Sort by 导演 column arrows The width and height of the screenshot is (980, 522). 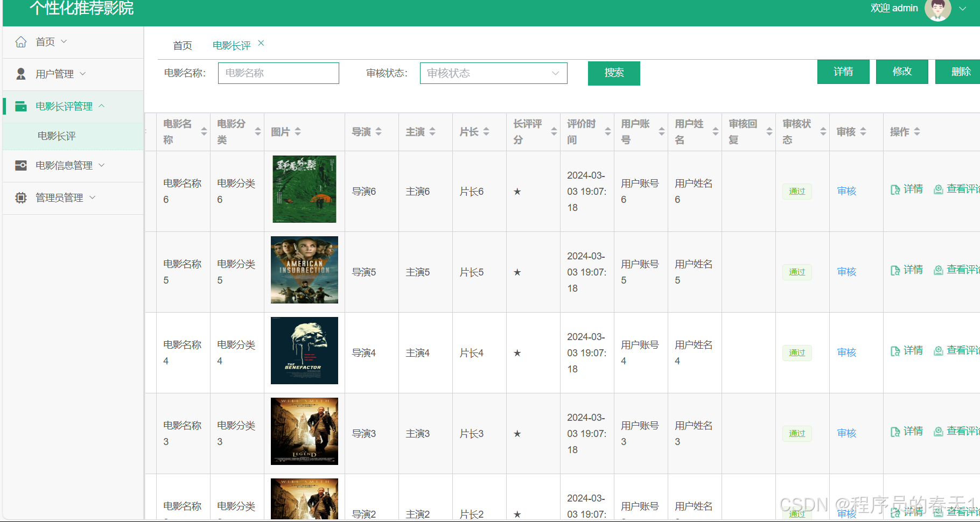click(x=379, y=132)
